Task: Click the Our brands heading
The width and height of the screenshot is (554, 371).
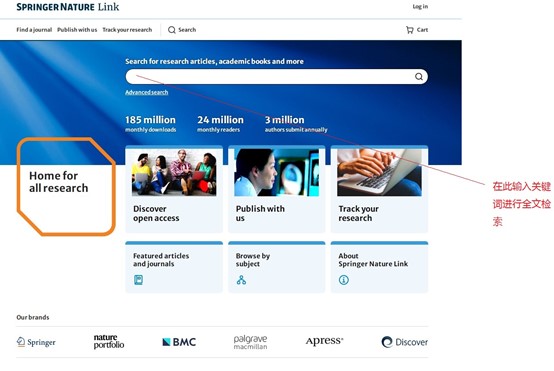Action: tap(33, 317)
